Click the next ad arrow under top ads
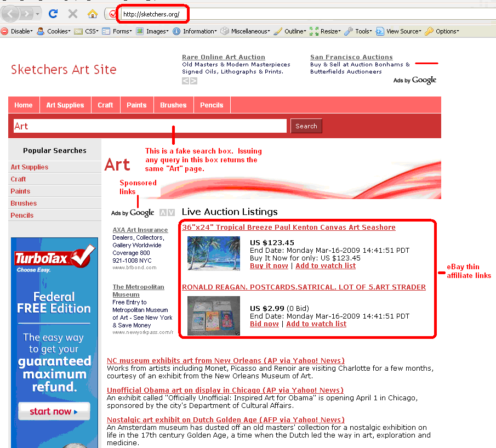This screenshot has height=448, width=496. pyautogui.click(x=193, y=81)
